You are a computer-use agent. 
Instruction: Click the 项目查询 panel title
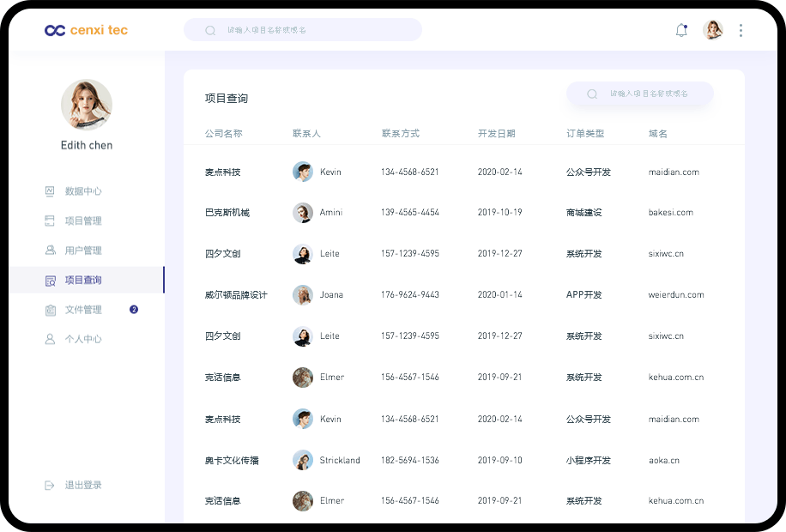tap(226, 99)
